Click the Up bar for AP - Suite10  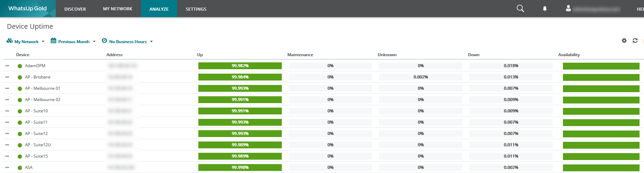pos(240,111)
